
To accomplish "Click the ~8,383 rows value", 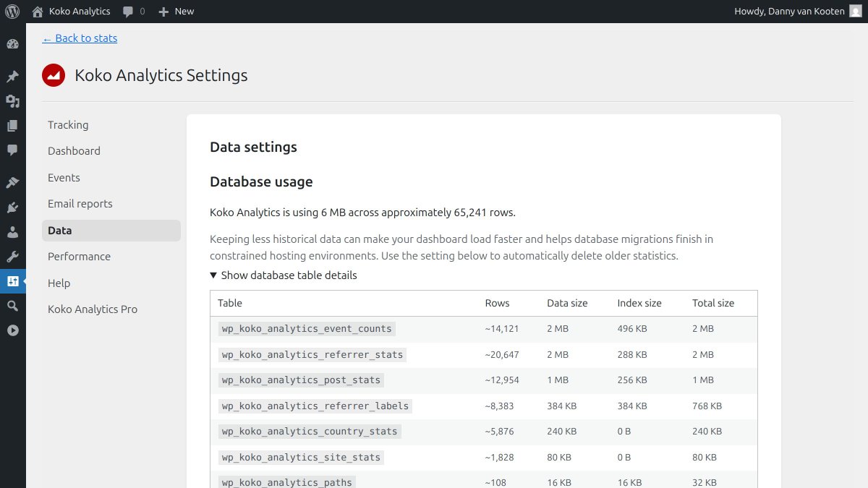I will (499, 406).
